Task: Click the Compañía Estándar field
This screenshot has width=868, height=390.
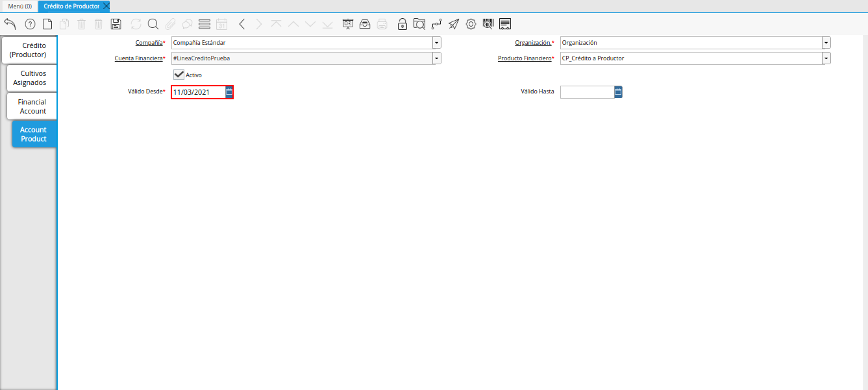Action: pyautogui.click(x=302, y=43)
